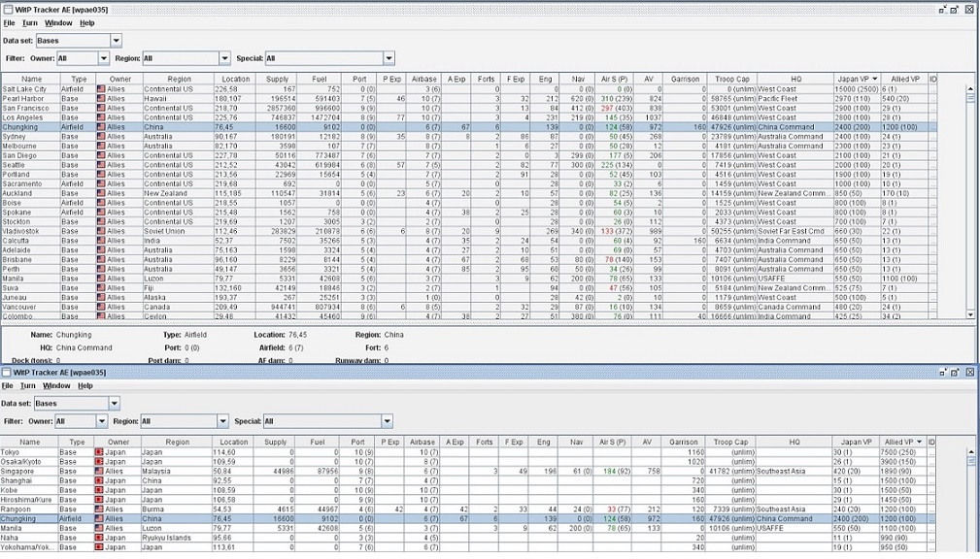980x559 pixels.
Task: Select Chungking row in bottom table
Action: tap(467, 518)
